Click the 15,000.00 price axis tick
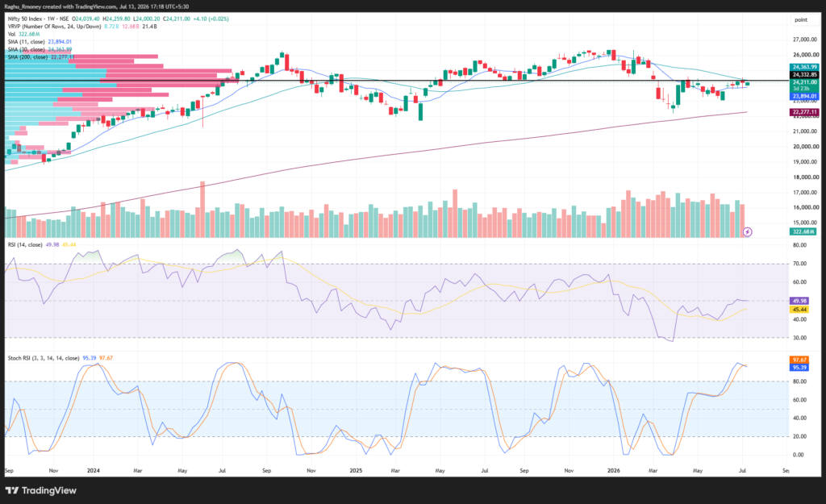826x504 pixels. click(806, 223)
